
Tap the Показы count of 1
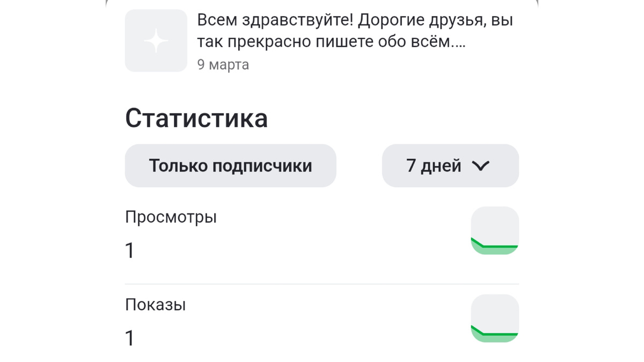pos(129,338)
